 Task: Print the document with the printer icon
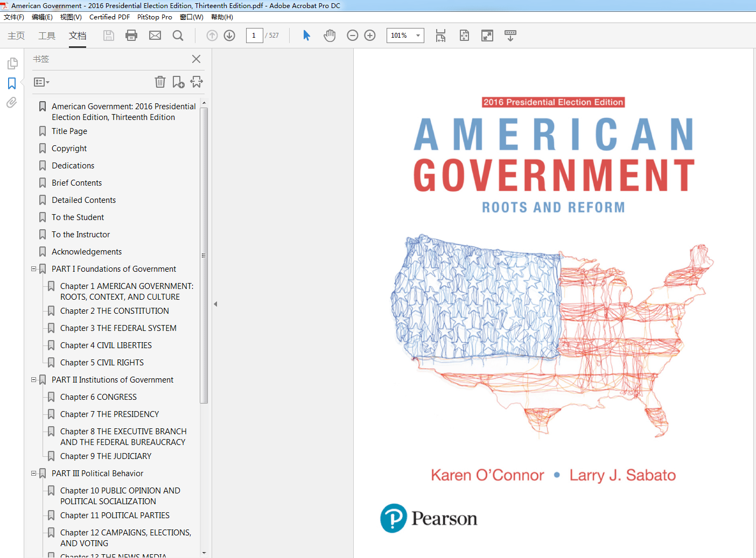click(x=131, y=36)
